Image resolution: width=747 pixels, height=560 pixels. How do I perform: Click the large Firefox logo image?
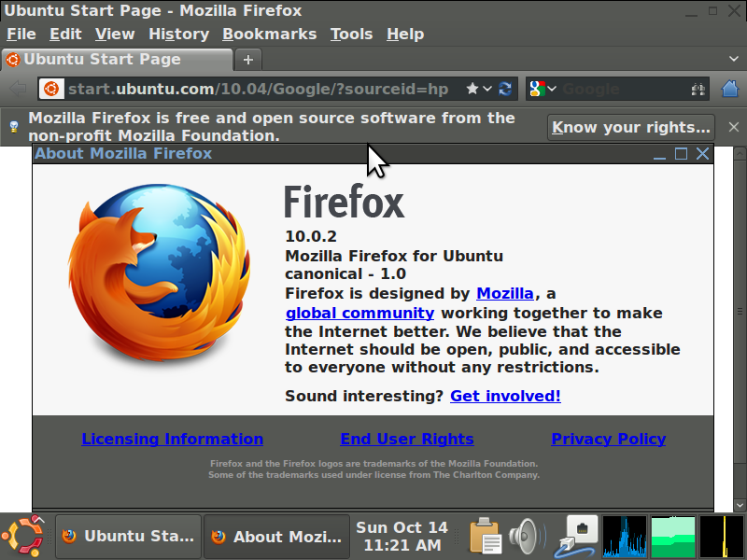click(x=160, y=274)
